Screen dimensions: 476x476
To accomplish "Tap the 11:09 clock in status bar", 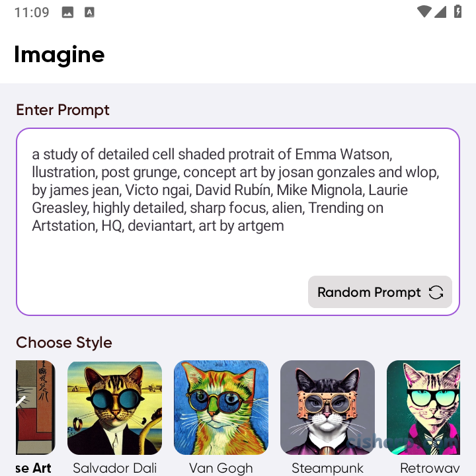I will 32,13.
